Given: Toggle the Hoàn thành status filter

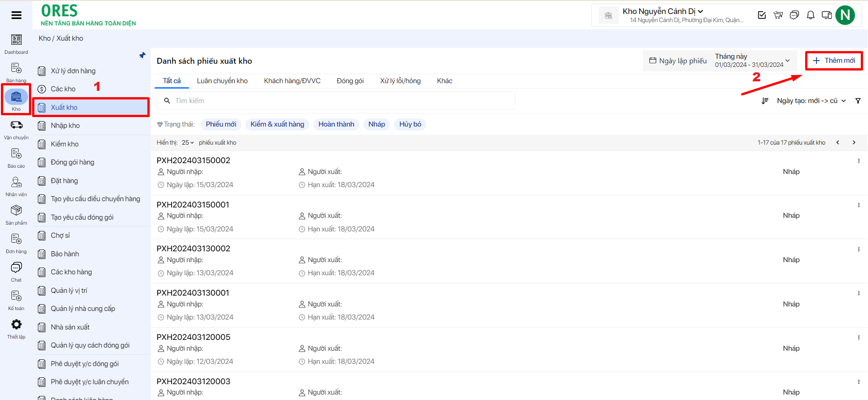Looking at the screenshot, I should (x=336, y=124).
